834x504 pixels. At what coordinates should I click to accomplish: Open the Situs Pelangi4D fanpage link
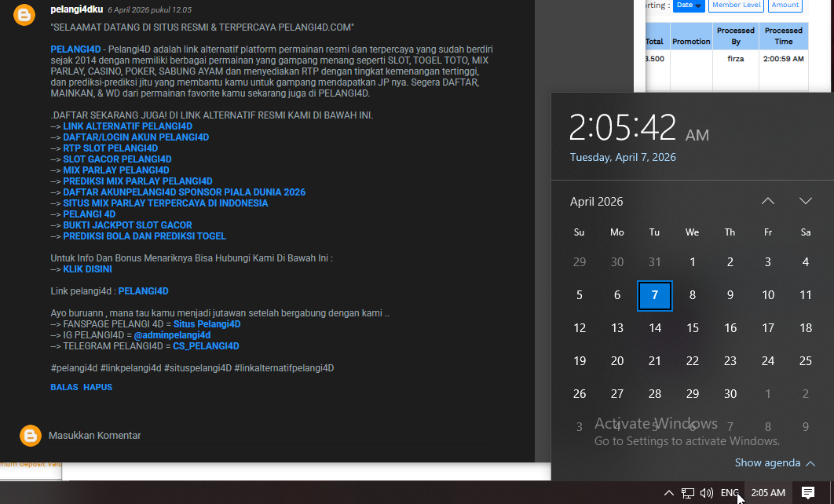point(207,324)
